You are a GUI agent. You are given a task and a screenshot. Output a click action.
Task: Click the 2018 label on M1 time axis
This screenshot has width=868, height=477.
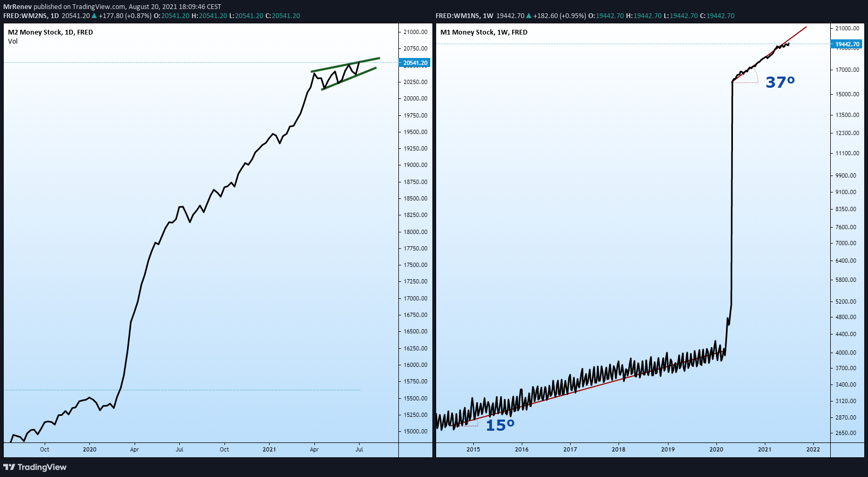coord(619,449)
